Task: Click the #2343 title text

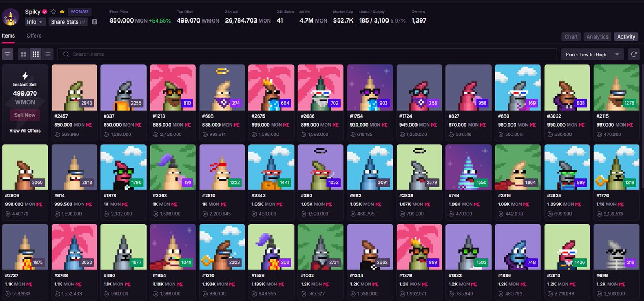Action: click(x=259, y=196)
